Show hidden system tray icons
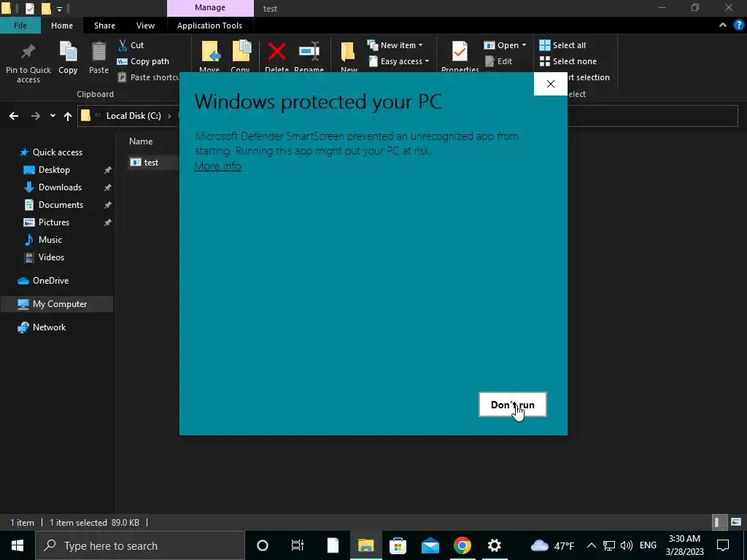 coord(591,545)
